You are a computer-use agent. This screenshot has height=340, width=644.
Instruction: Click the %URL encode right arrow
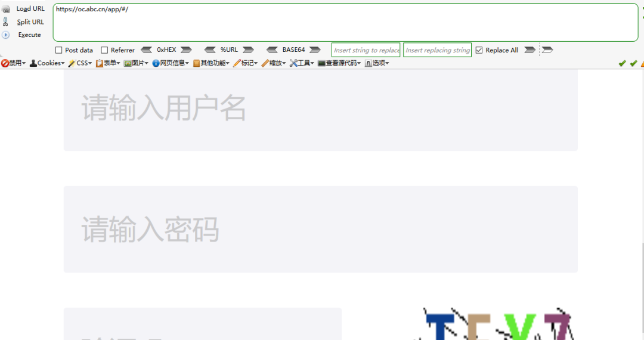[248, 50]
